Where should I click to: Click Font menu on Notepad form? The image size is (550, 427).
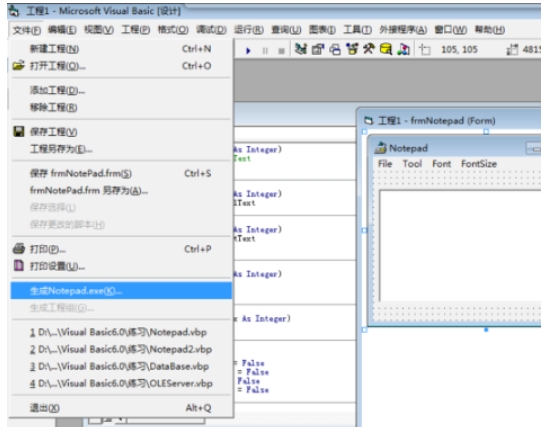point(442,164)
